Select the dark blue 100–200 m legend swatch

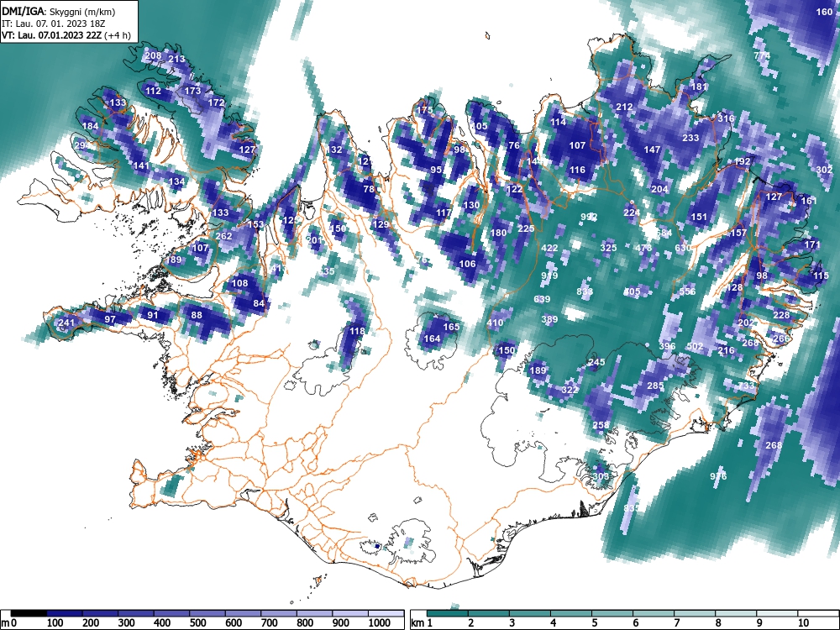tap(65, 613)
